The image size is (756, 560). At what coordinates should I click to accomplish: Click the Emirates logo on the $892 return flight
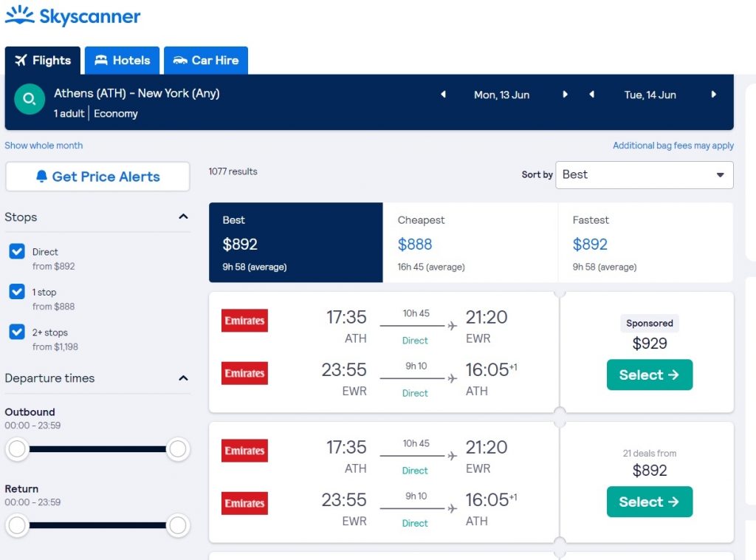click(244, 503)
